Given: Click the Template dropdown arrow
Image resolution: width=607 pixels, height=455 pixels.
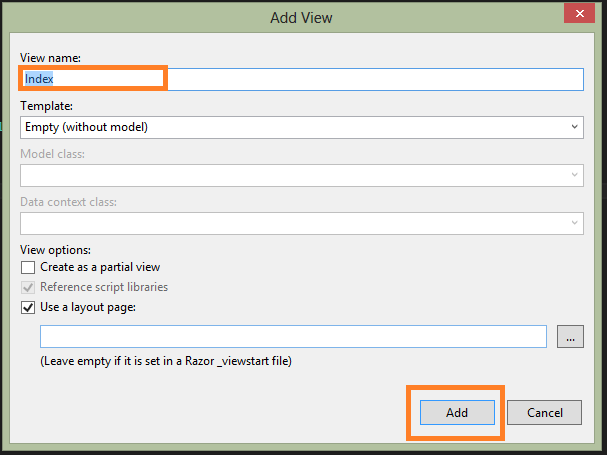Looking at the screenshot, I should 574,127.
